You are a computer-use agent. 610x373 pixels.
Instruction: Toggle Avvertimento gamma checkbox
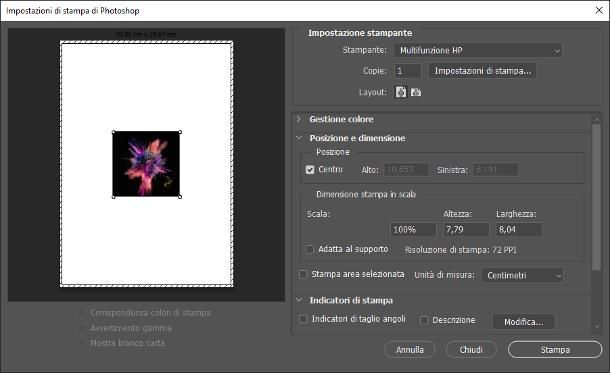[82, 328]
